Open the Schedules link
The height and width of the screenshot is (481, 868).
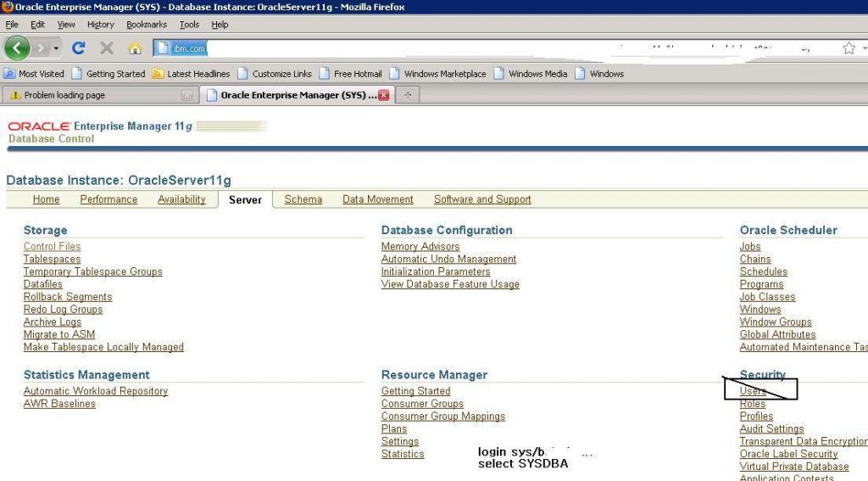pos(764,271)
